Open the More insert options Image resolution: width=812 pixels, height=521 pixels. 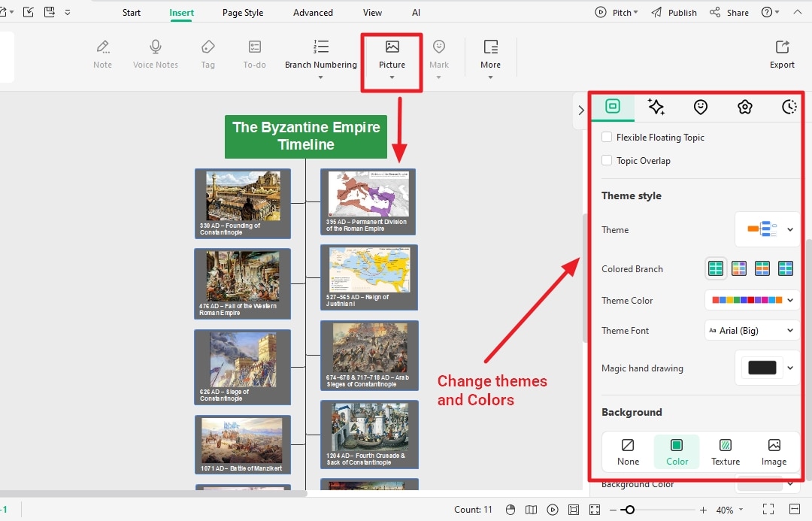(x=490, y=59)
